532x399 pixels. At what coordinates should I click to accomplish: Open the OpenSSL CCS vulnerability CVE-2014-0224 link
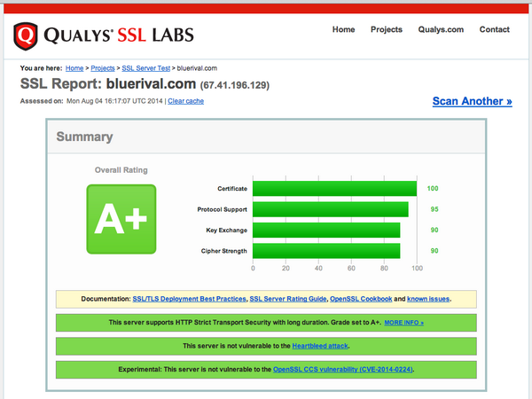[x=342, y=369]
